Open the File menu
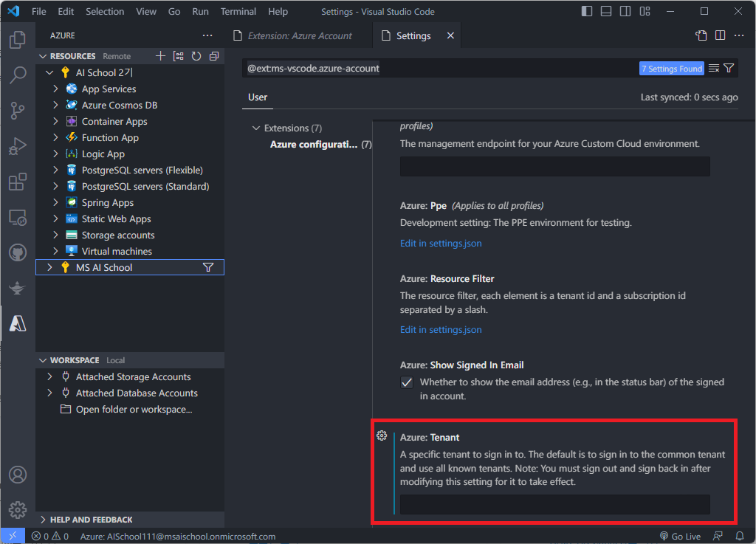Image resolution: width=756 pixels, height=544 pixels. click(x=38, y=11)
